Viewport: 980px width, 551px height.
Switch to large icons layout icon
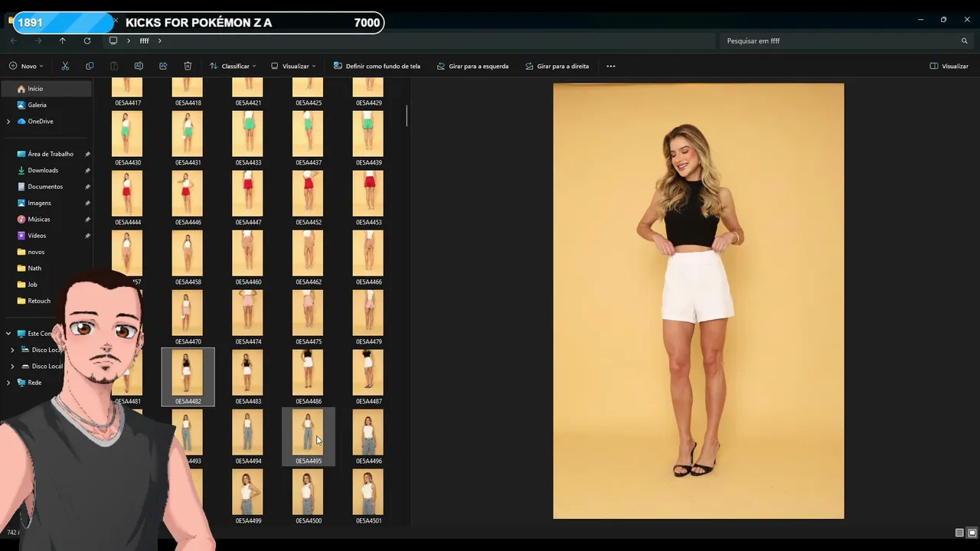[972, 533]
